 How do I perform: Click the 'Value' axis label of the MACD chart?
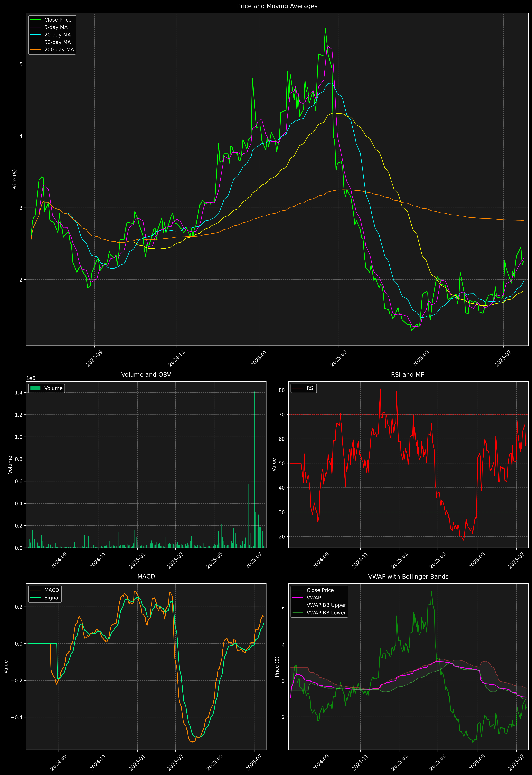tap(6, 667)
